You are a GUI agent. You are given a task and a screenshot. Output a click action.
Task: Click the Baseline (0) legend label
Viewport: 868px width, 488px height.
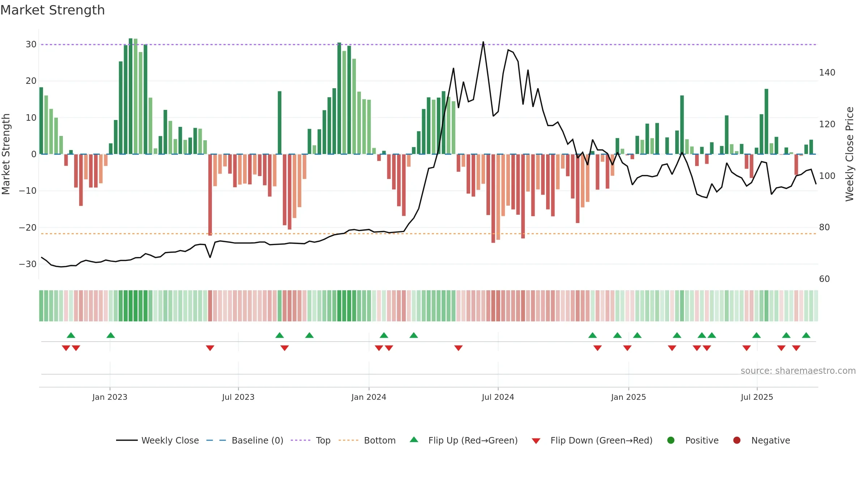[257, 440]
